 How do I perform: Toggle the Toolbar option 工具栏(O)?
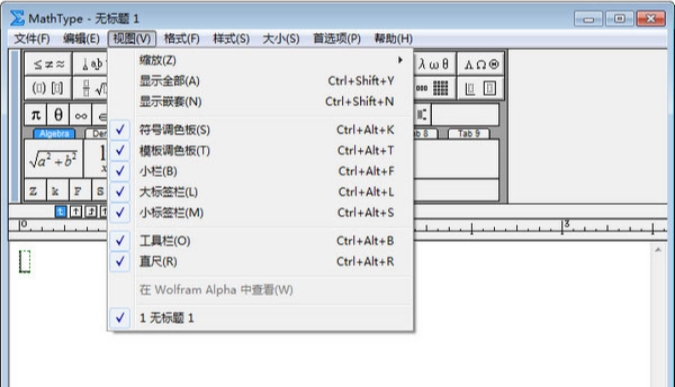coord(261,241)
